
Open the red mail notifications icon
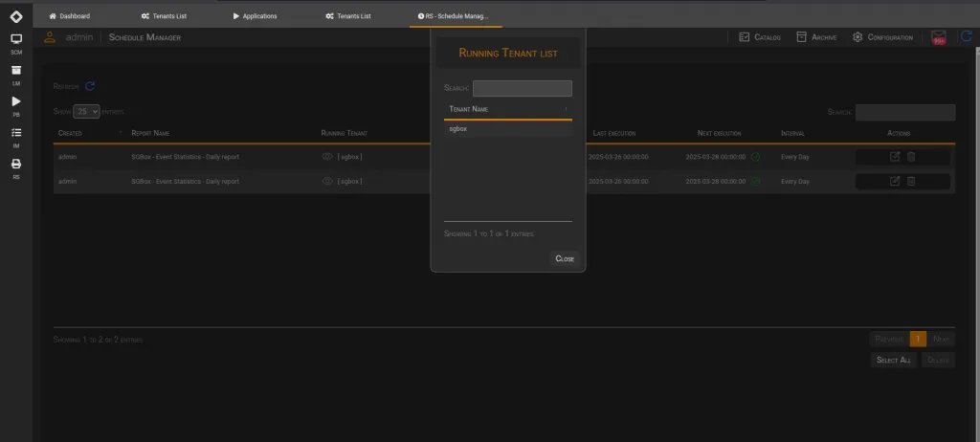pyautogui.click(x=938, y=37)
